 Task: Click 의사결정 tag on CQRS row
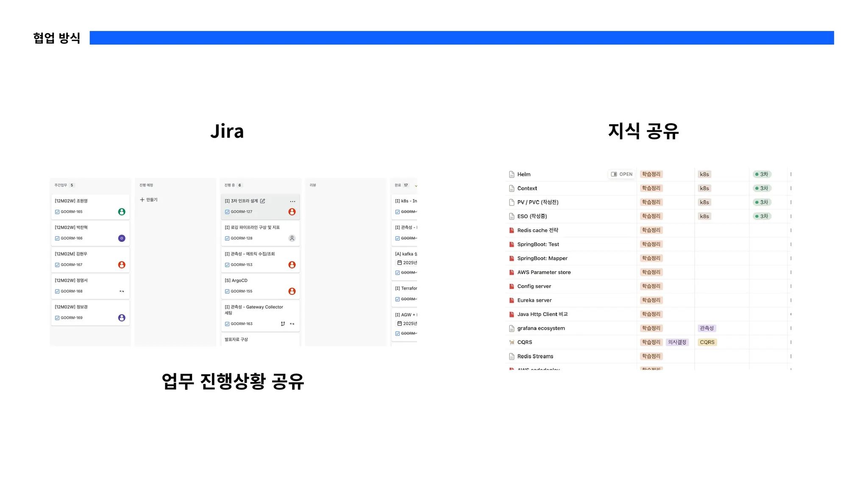click(677, 342)
